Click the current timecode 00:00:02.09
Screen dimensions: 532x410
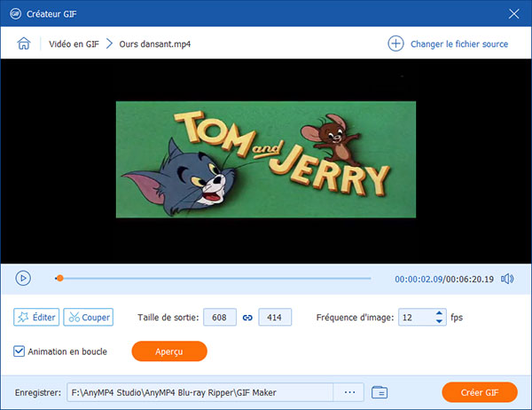419,280
